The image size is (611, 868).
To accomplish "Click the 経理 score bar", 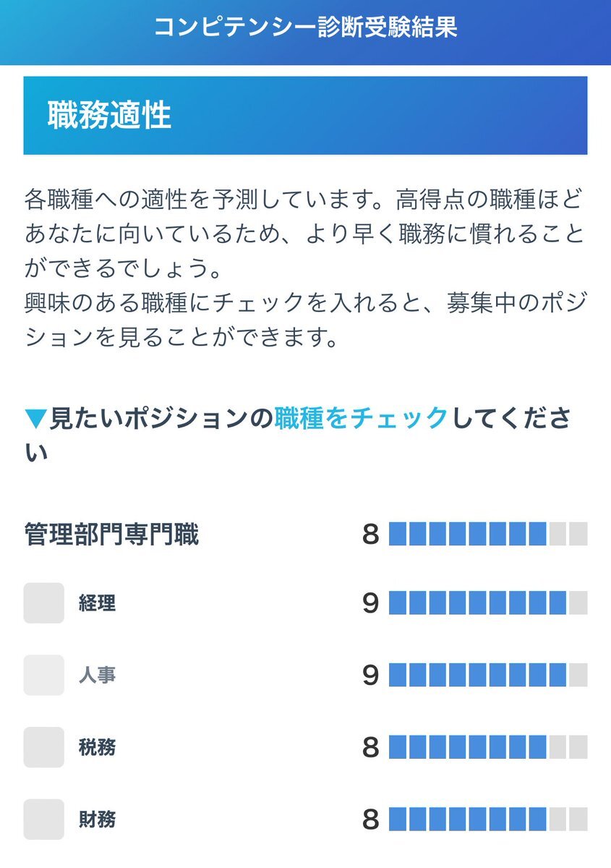I will (488, 603).
